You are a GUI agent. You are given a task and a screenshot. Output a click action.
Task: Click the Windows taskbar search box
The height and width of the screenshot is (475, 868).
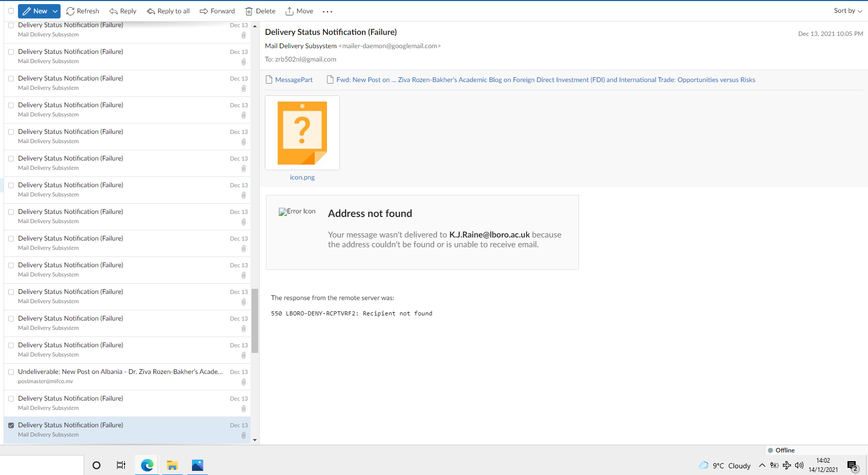pos(42,465)
